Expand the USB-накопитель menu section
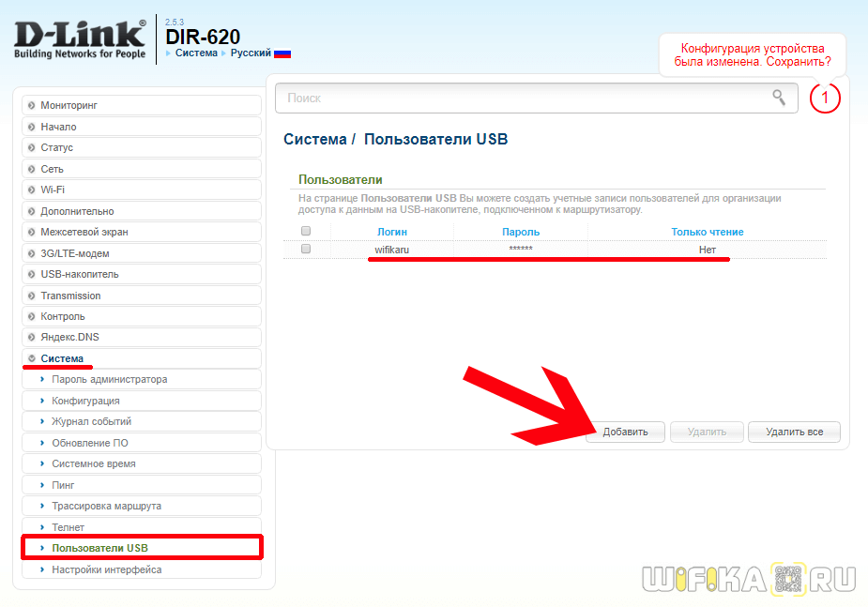Screen dimensions: 868x607 (x=79, y=274)
